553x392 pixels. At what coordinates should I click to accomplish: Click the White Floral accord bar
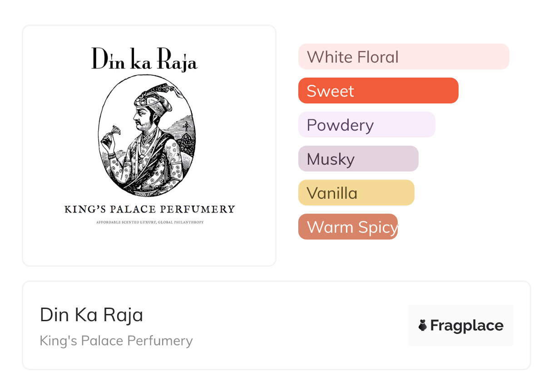(403, 57)
